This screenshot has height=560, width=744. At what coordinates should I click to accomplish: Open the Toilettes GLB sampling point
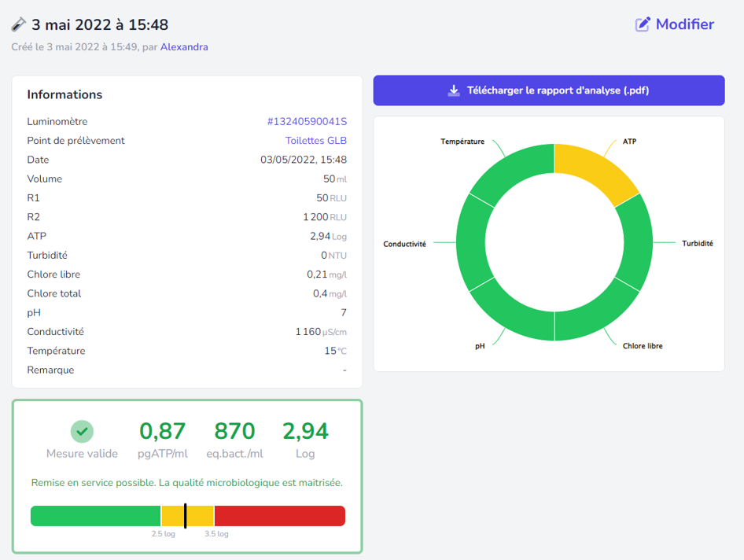click(315, 141)
